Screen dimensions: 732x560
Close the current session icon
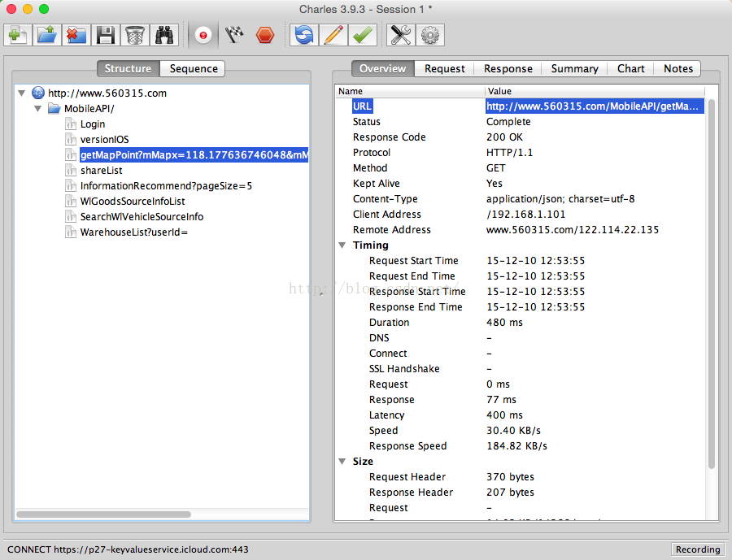[x=76, y=35]
